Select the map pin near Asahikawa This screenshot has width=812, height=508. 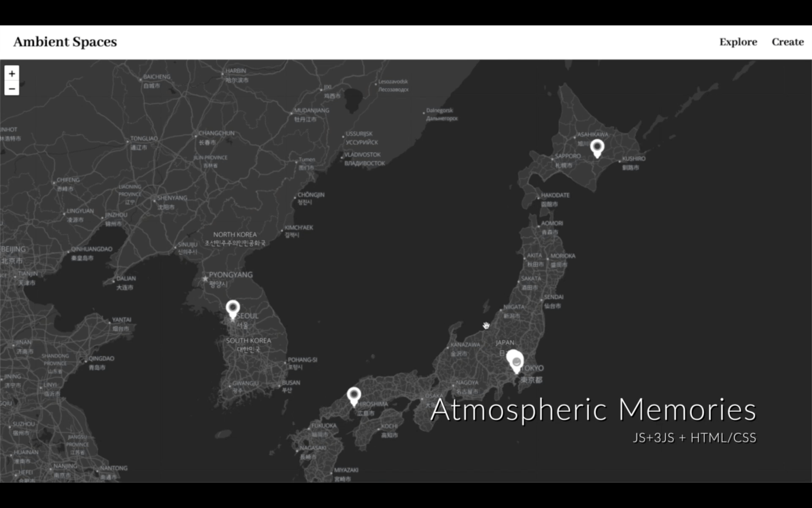[597, 148]
